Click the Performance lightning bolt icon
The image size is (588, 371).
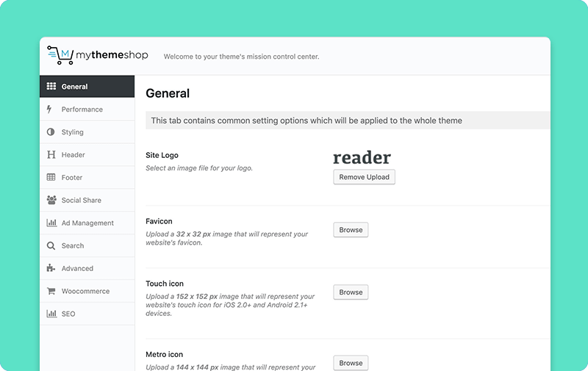point(49,109)
